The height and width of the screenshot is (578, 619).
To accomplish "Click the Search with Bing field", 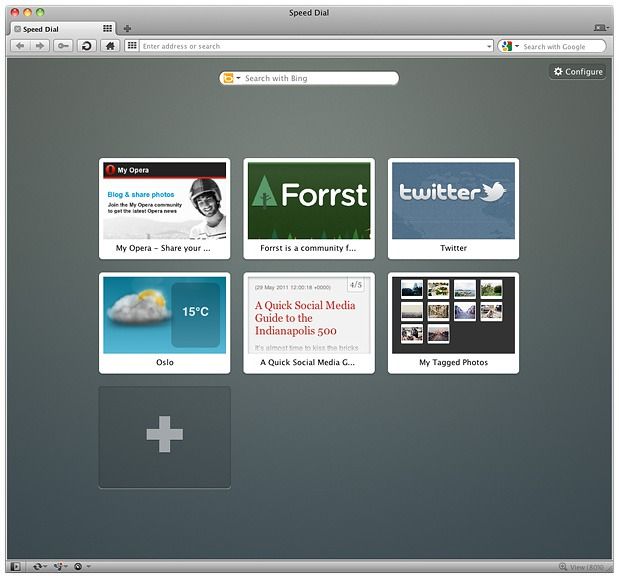I will pyautogui.click(x=318, y=78).
